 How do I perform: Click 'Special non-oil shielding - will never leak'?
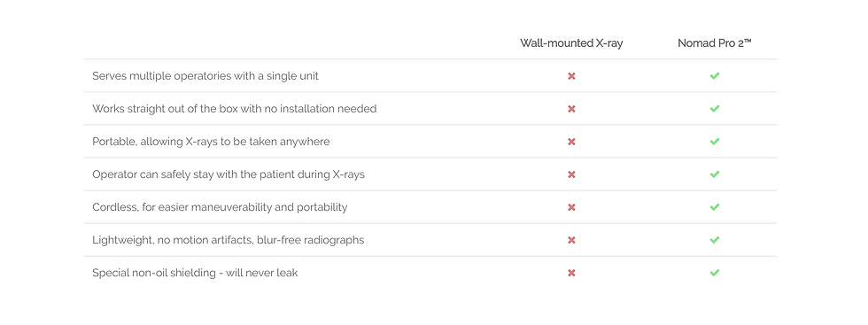[195, 273]
